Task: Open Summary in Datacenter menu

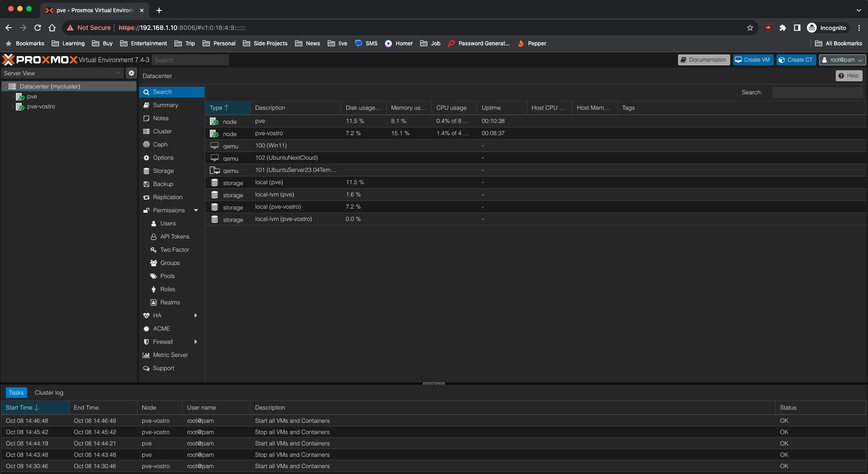Action: click(172, 105)
